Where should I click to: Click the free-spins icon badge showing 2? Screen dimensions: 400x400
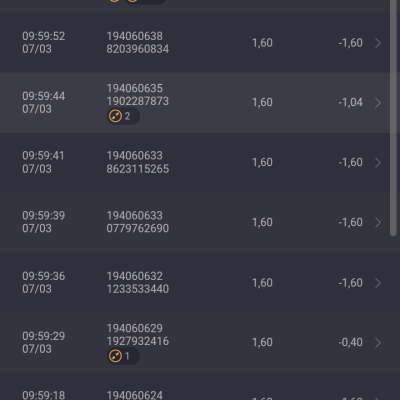pyautogui.click(x=123, y=116)
